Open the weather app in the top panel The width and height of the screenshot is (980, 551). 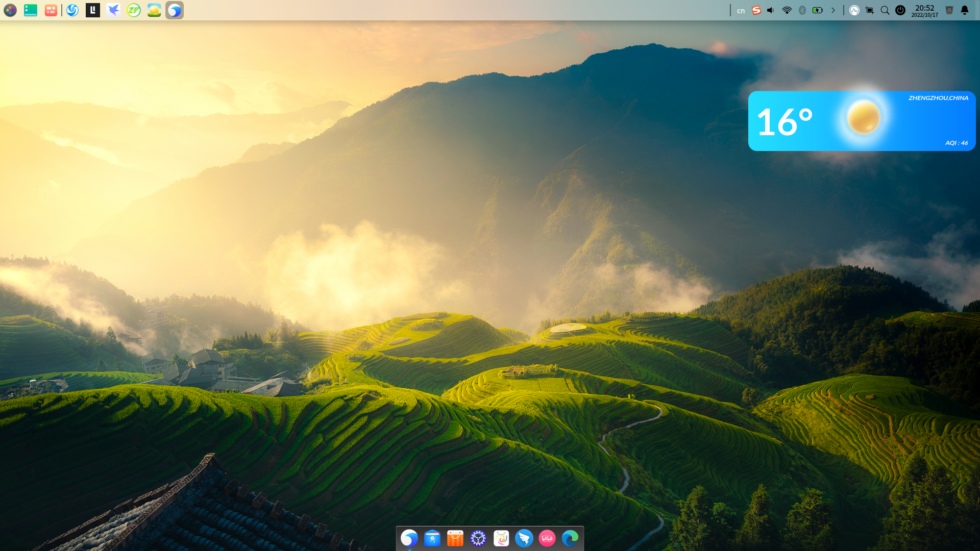coord(154,10)
